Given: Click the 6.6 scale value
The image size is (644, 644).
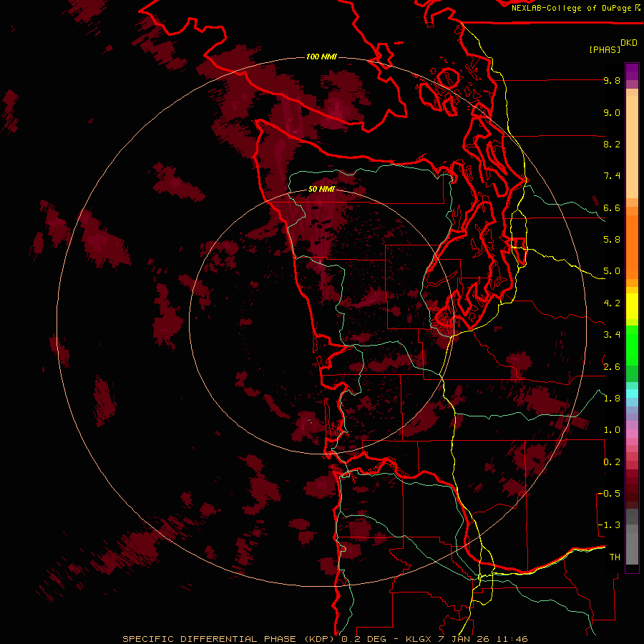Looking at the screenshot, I should point(612,208).
